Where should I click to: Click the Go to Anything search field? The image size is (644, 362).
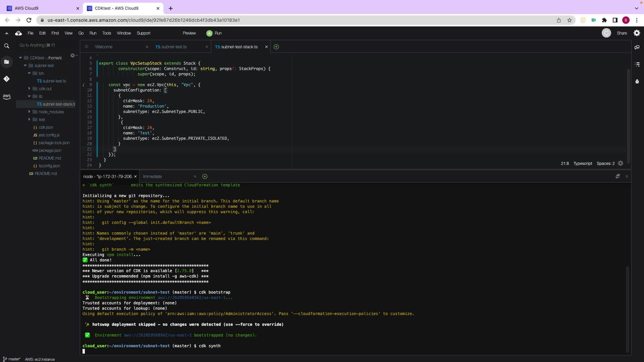click(x=47, y=45)
